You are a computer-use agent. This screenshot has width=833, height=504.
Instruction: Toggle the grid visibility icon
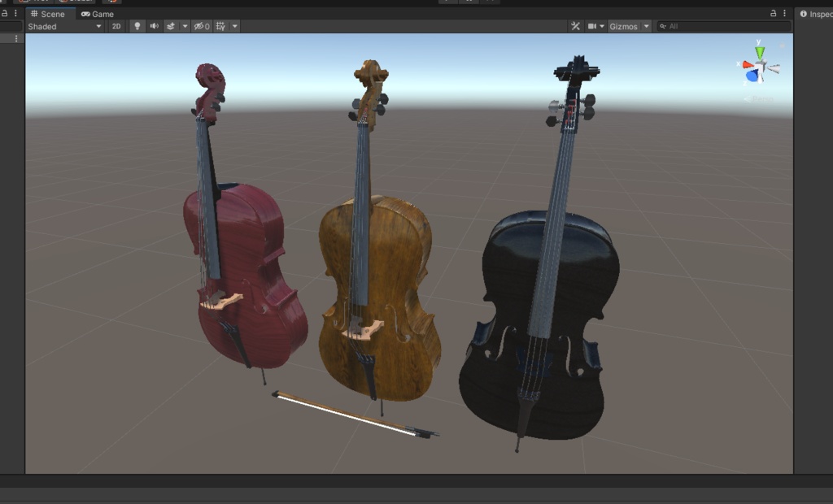coord(220,26)
